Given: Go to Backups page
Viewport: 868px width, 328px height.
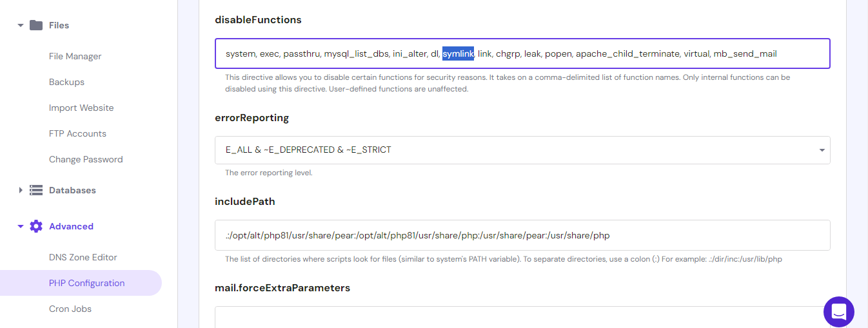Looking at the screenshot, I should coord(66,82).
